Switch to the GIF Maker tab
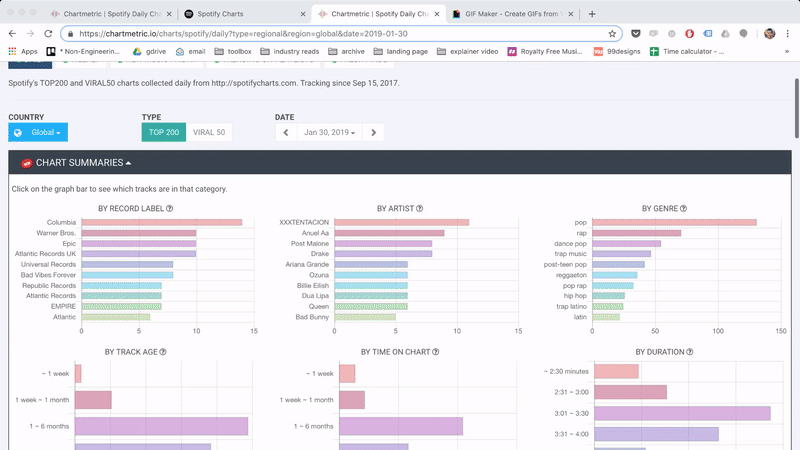The image size is (800, 450). click(x=512, y=14)
